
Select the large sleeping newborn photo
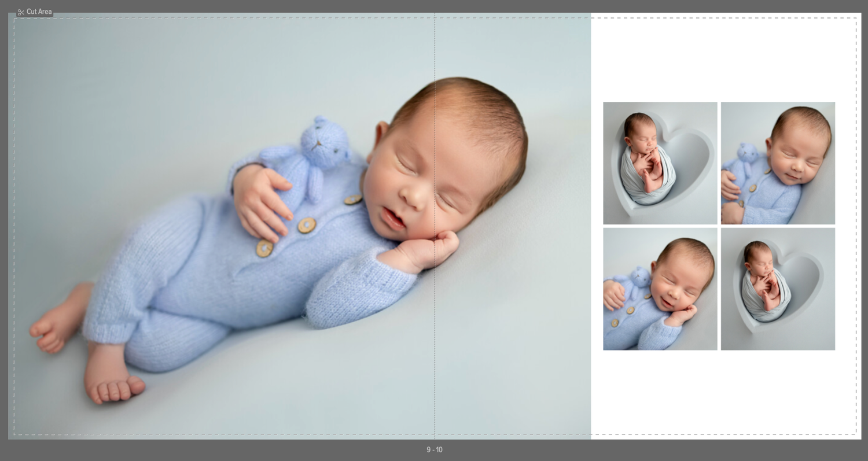(x=300, y=226)
